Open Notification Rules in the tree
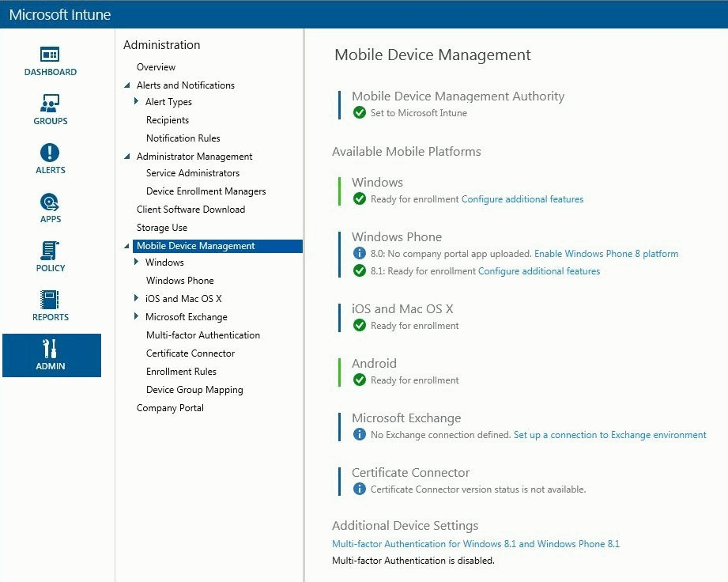Screen dimensions: 728x582 click(183, 138)
